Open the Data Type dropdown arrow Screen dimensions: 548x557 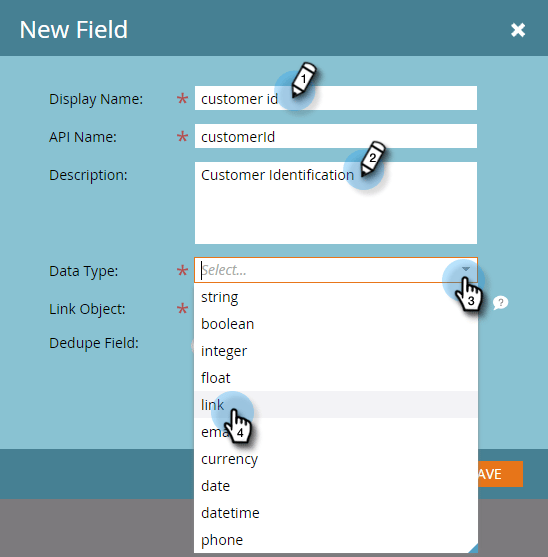click(466, 269)
